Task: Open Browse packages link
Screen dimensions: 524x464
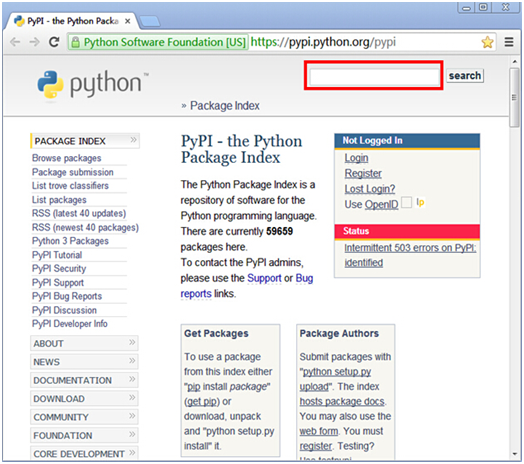Action: 67,158
